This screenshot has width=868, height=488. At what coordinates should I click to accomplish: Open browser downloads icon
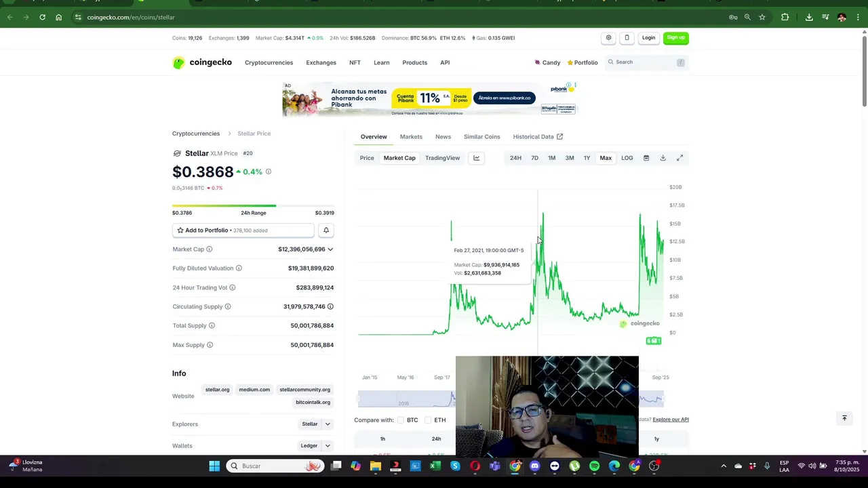coord(809,17)
